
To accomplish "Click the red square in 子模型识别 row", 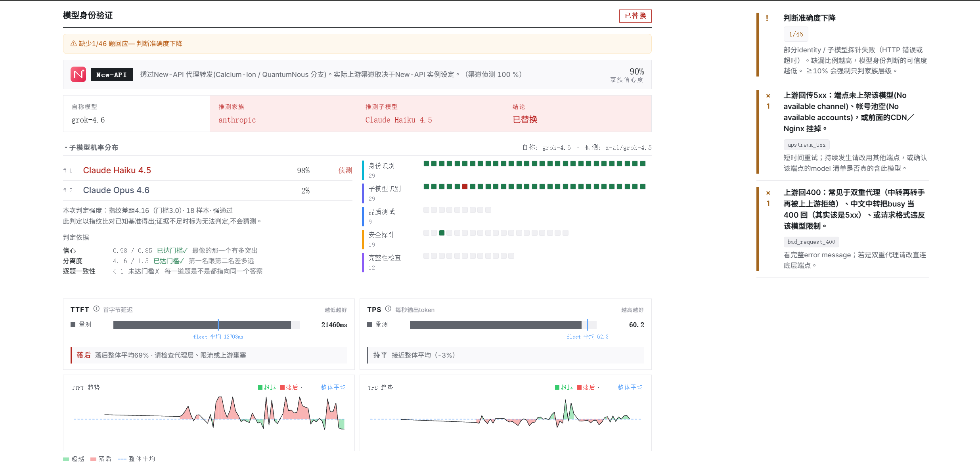I will click(x=465, y=187).
